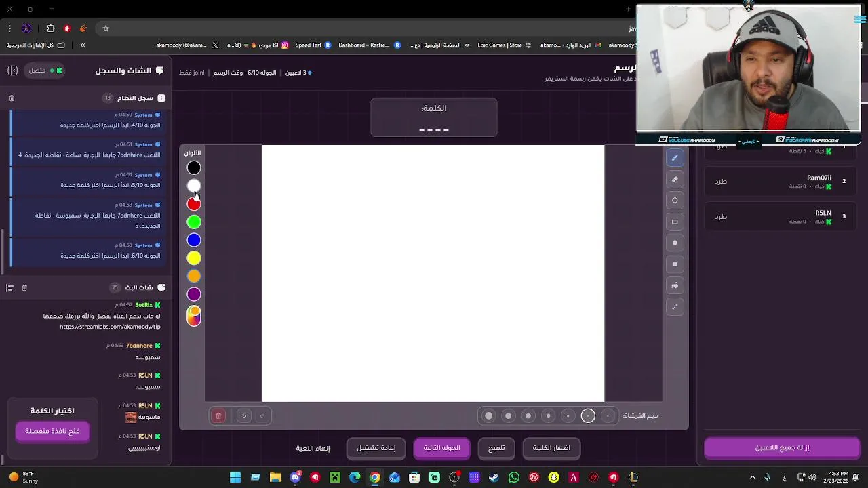868x488 pixels.
Task: Pick the black color swatch
Action: point(194,167)
